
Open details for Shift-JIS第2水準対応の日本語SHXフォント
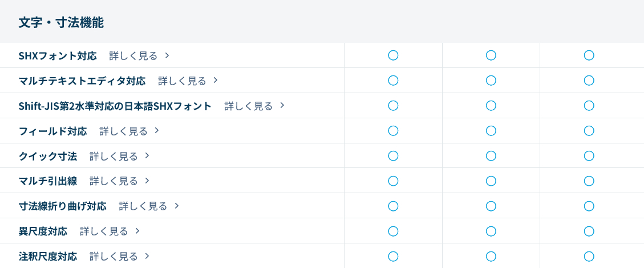coord(248,106)
